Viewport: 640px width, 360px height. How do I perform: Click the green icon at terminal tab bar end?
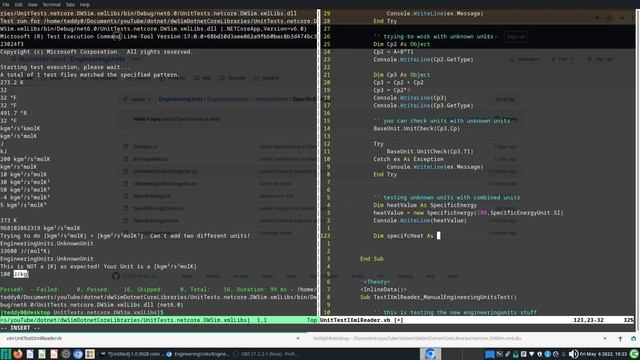pos(633,338)
